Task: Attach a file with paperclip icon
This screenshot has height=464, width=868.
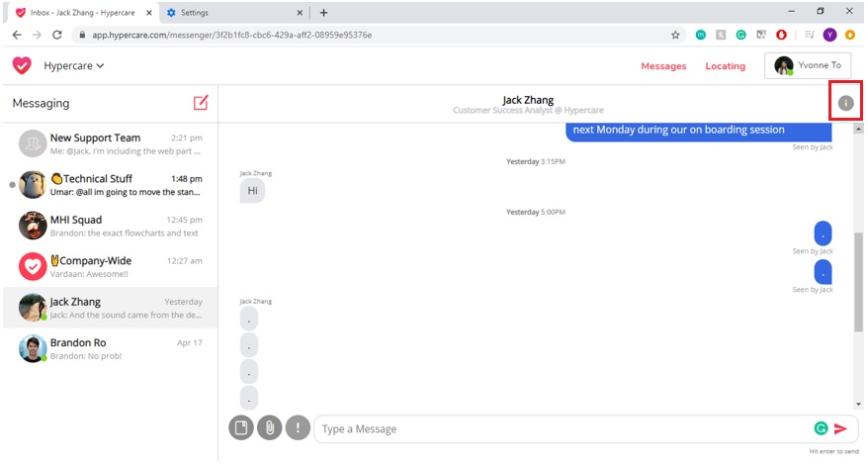Action: 270,428
